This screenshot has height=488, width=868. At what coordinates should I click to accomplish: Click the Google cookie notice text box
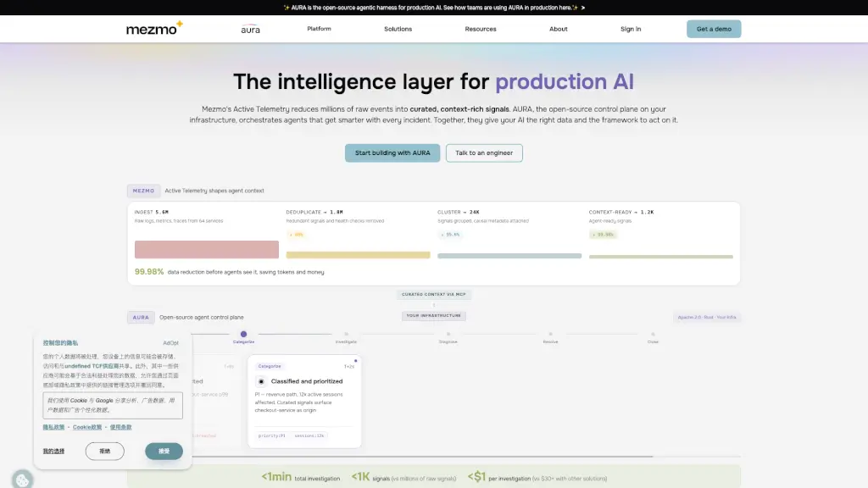[113, 405]
